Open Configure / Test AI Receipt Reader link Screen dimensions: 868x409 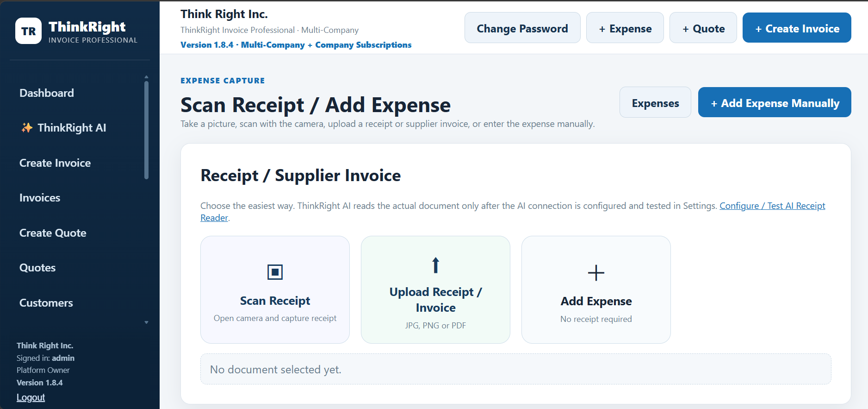coord(772,206)
